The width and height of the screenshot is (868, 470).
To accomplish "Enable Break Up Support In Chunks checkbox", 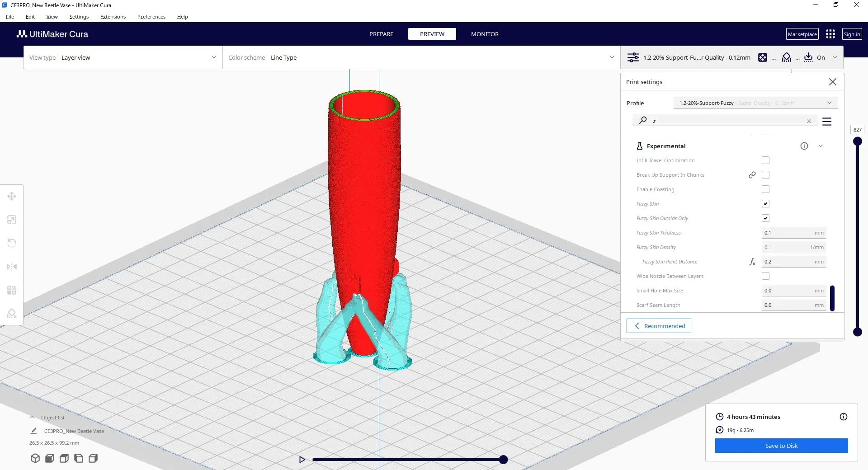I will [765, 175].
